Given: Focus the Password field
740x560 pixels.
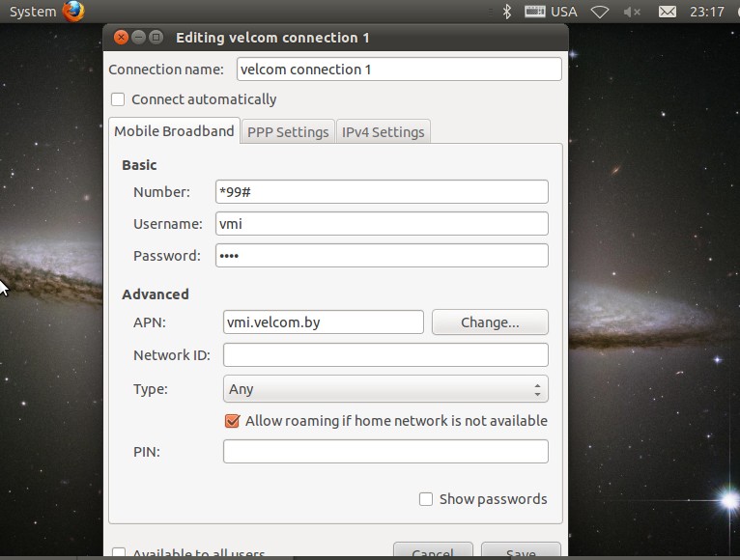Looking at the screenshot, I should click(x=382, y=256).
